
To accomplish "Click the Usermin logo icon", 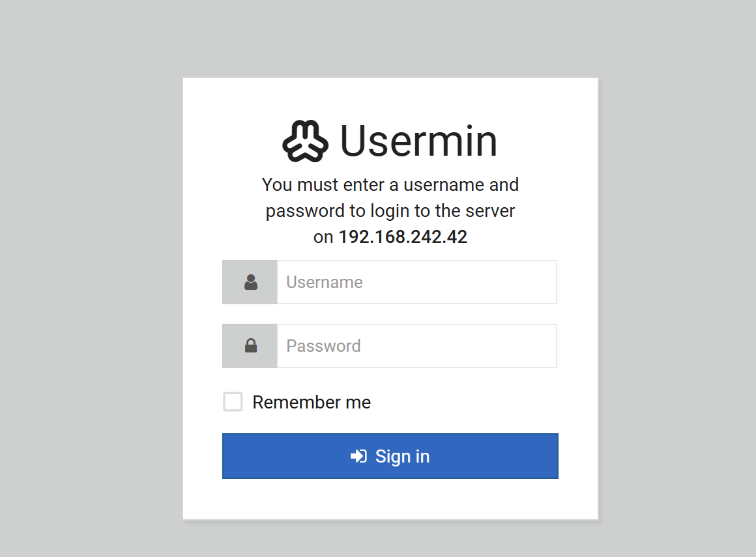I will click(305, 141).
